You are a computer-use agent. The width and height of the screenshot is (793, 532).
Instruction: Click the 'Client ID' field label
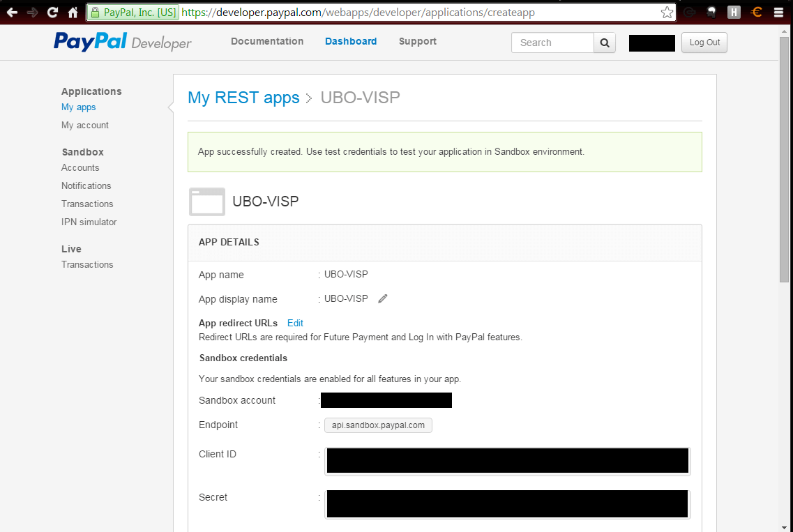click(218, 454)
